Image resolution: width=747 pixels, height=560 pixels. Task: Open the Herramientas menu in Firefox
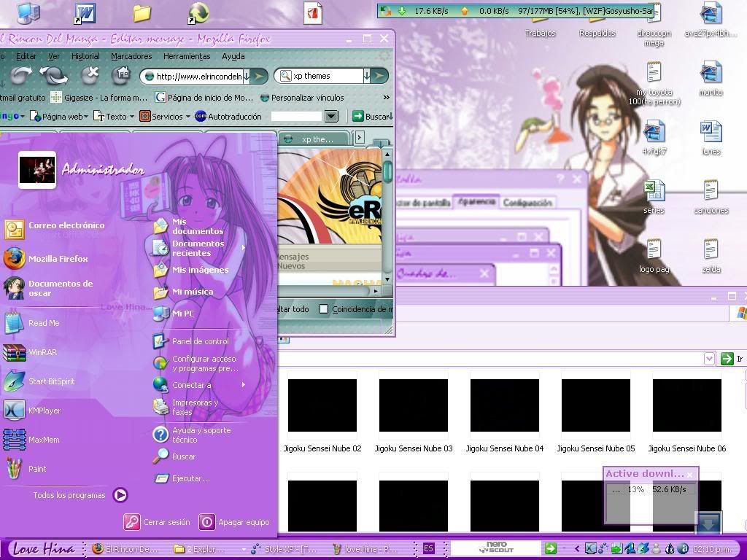click(187, 56)
